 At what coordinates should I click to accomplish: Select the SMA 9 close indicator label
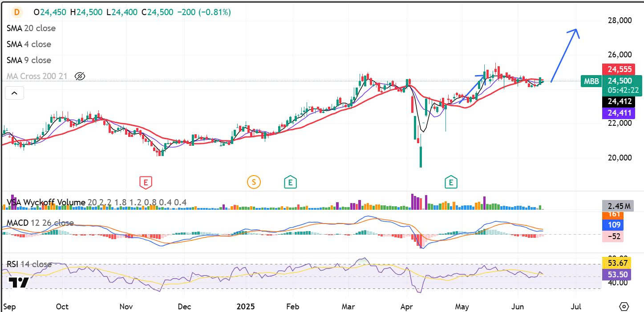tap(29, 60)
